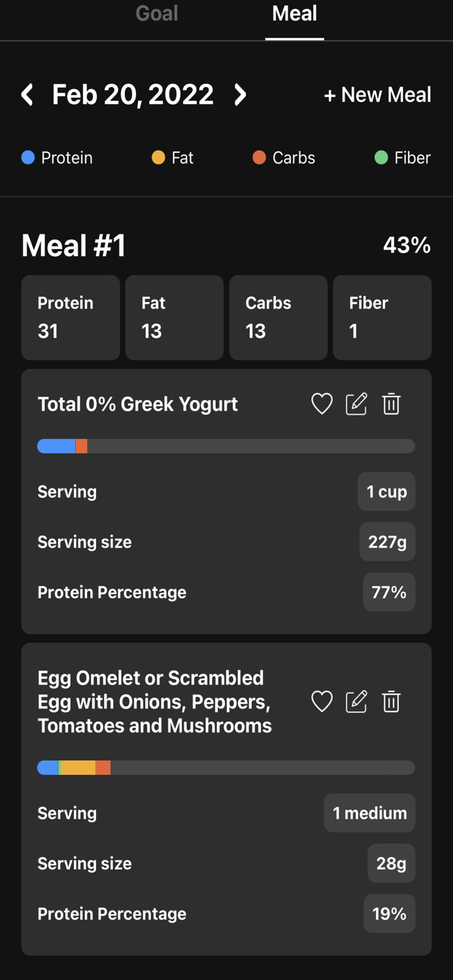Viewport: 453px width, 980px height.
Task: Select the Carbs 13 macro card
Action: point(278,318)
